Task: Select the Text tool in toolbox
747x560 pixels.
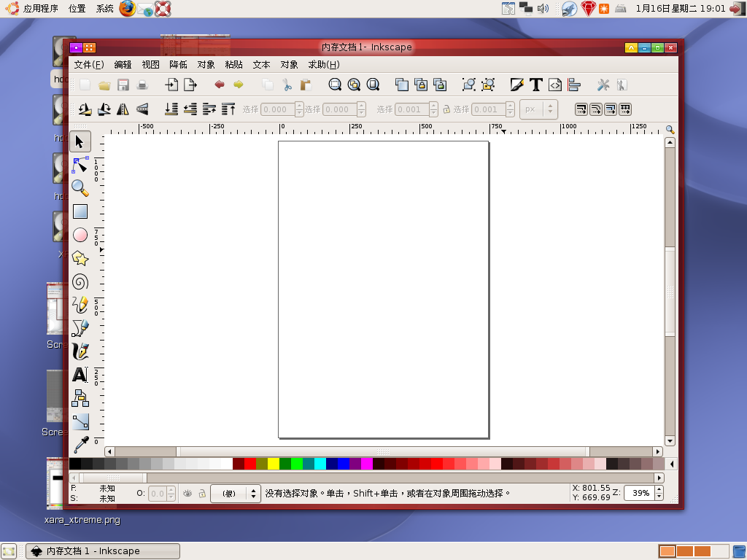Action: click(x=80, y=375)
